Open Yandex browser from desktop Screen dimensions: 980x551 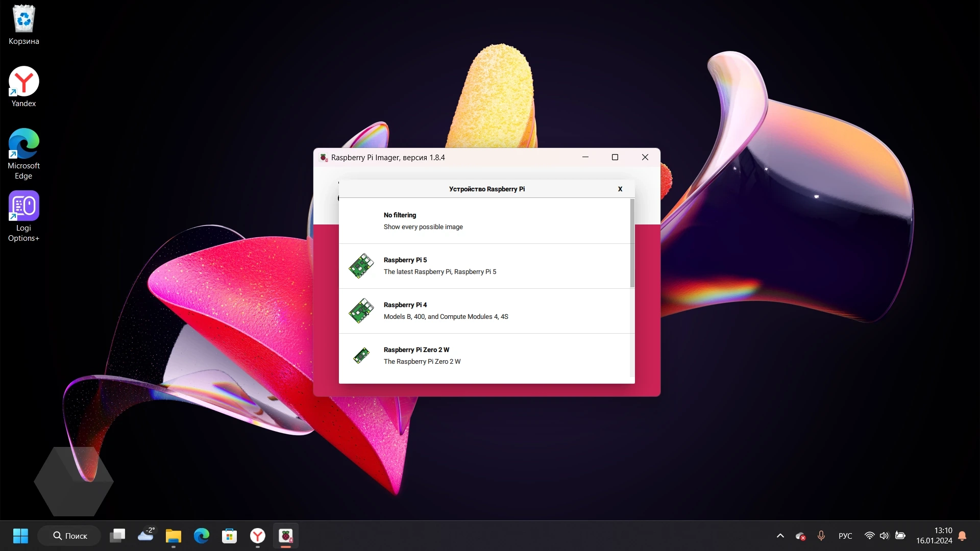click(23, 82)
